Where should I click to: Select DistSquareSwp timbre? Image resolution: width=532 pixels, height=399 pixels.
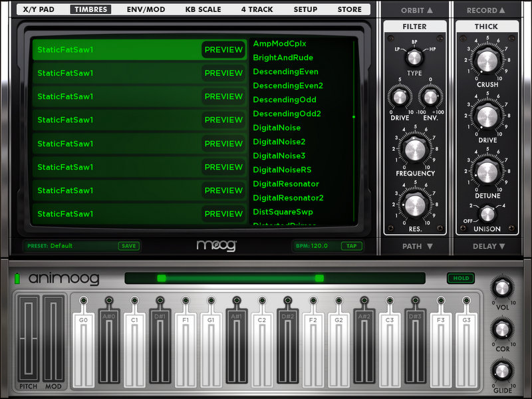(x=283, y=212)
